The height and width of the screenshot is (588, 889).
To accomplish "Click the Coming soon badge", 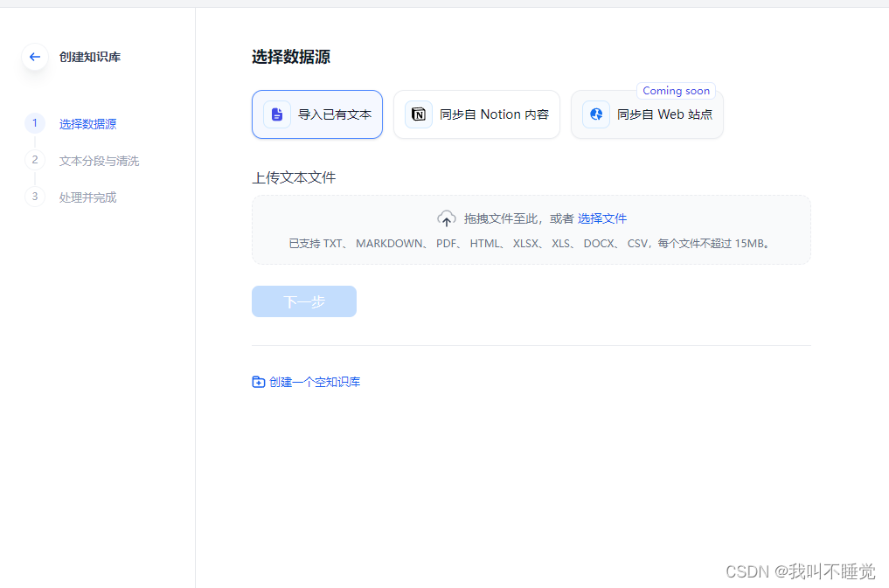I will [x=676, y=90].
